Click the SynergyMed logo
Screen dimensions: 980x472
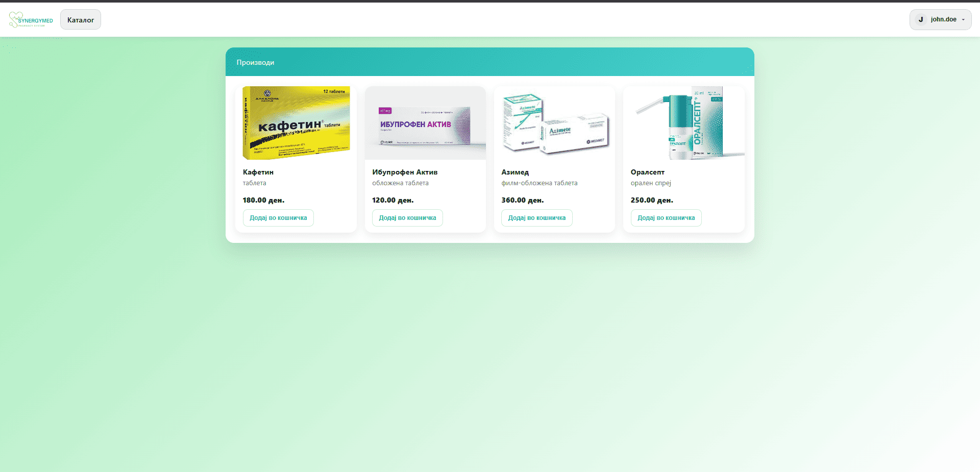point(31,20)
